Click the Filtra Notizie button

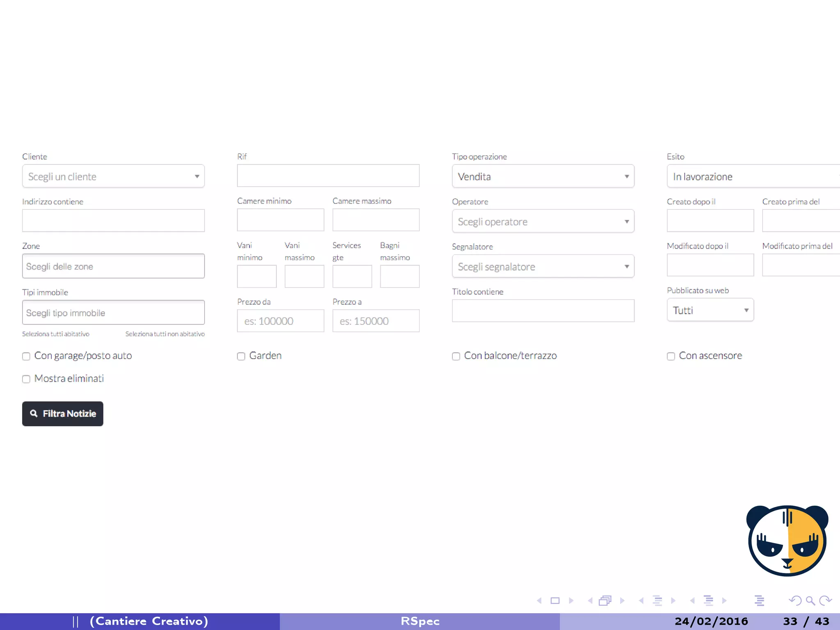(x=63, y=413)
